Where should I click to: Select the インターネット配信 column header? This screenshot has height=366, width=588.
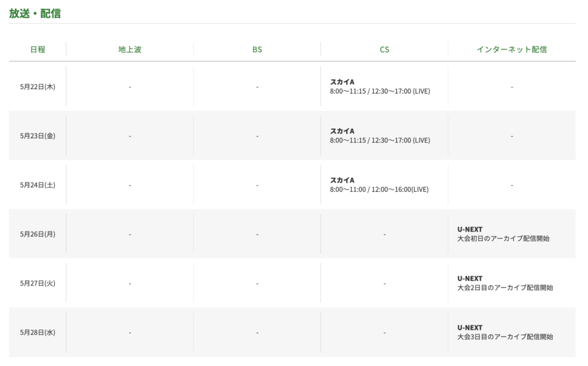coord(512,49)
